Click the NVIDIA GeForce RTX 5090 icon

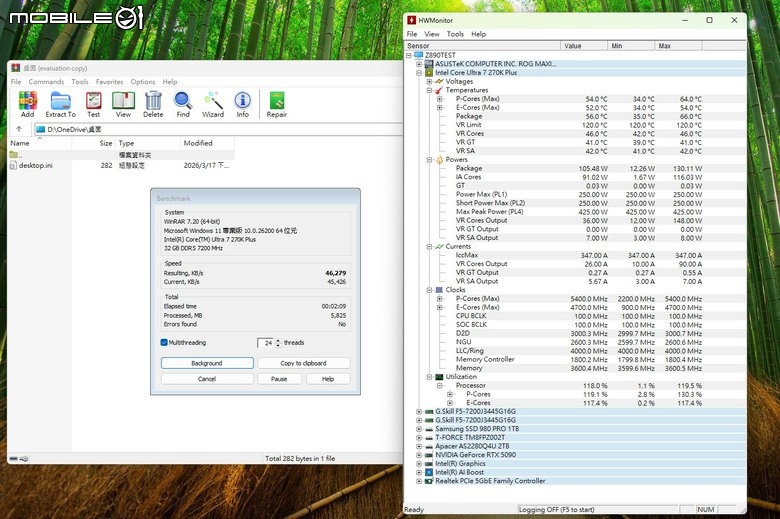[x=429, y=455]
